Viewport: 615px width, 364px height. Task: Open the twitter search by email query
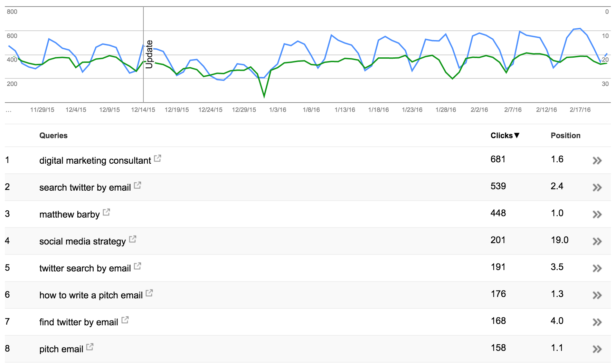(85, 268)
